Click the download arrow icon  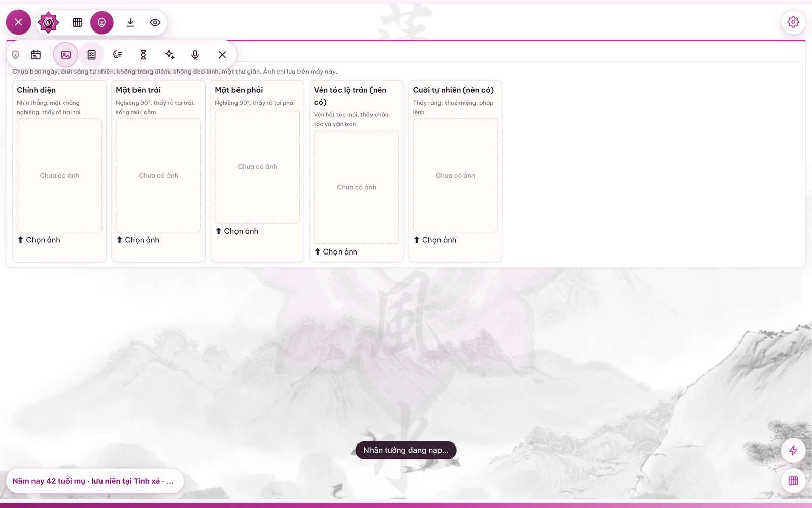[x=130, y=22]
